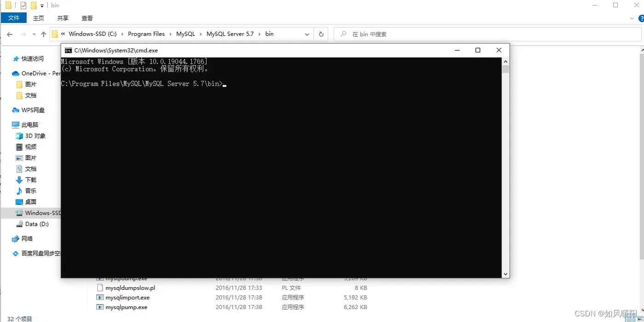Open the 文件 ribbon tab
Screen dimensions: 644x322
14,18
